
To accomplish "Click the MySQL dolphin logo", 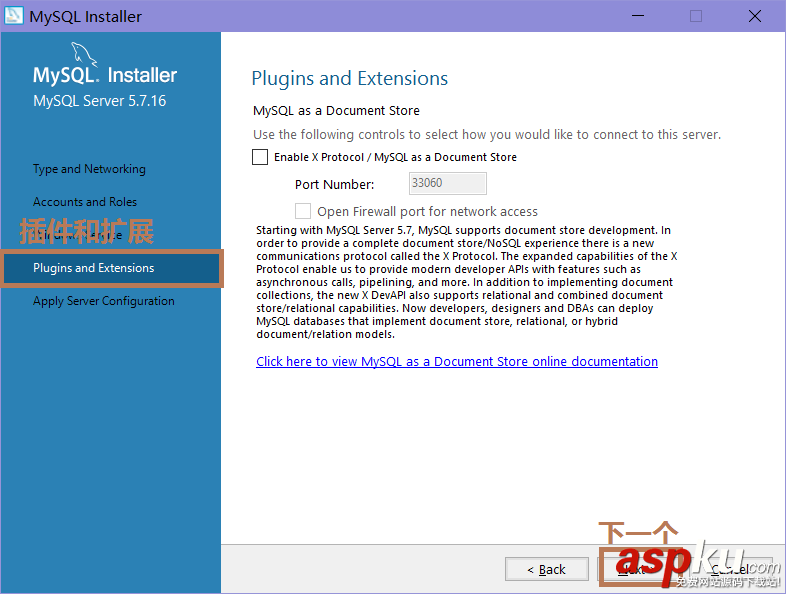I will [84, 54].
